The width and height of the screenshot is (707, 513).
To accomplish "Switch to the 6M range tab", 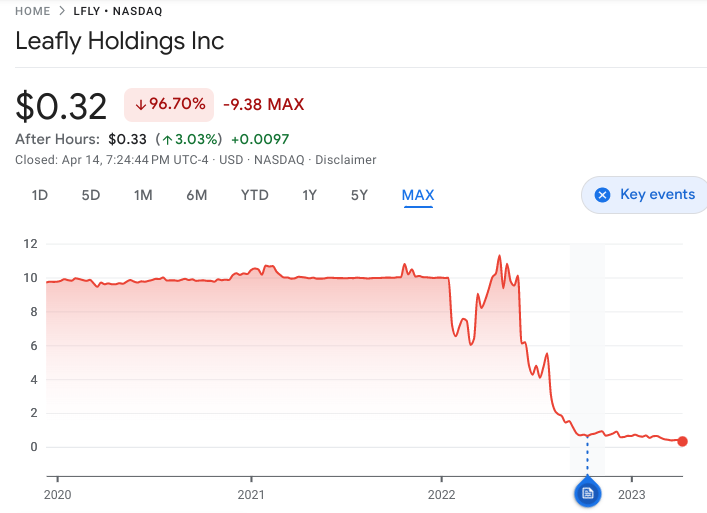I will pyautogui.click(x=196, y=195).
